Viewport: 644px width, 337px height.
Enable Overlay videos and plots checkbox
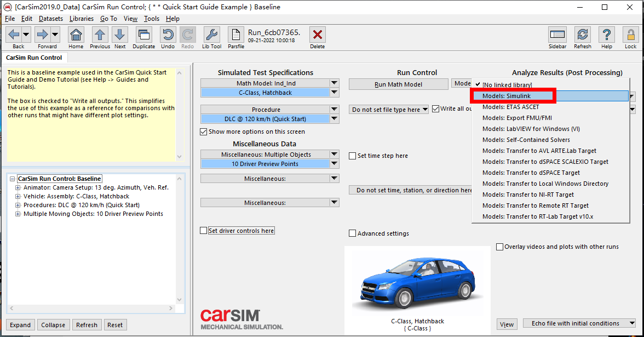point(500,247)
